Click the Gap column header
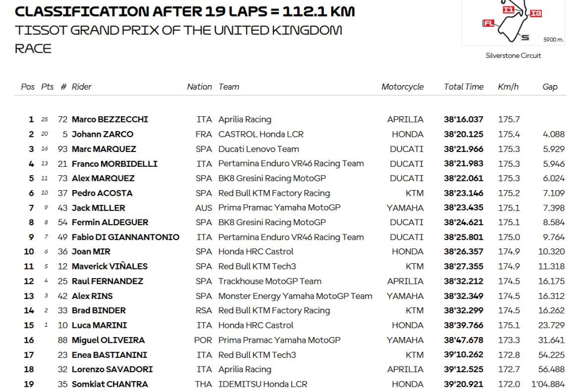 [x=550, y=87]
